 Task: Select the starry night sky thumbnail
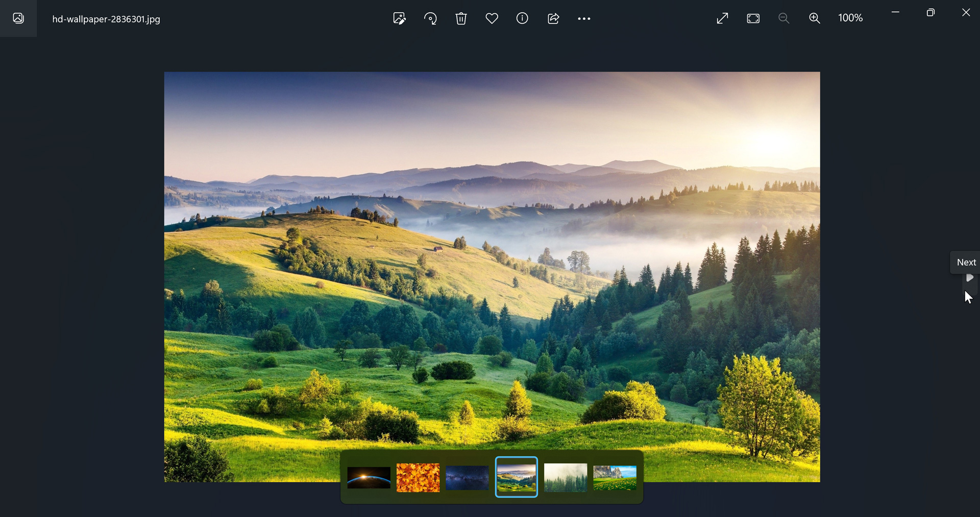click(x=467, y=478)
